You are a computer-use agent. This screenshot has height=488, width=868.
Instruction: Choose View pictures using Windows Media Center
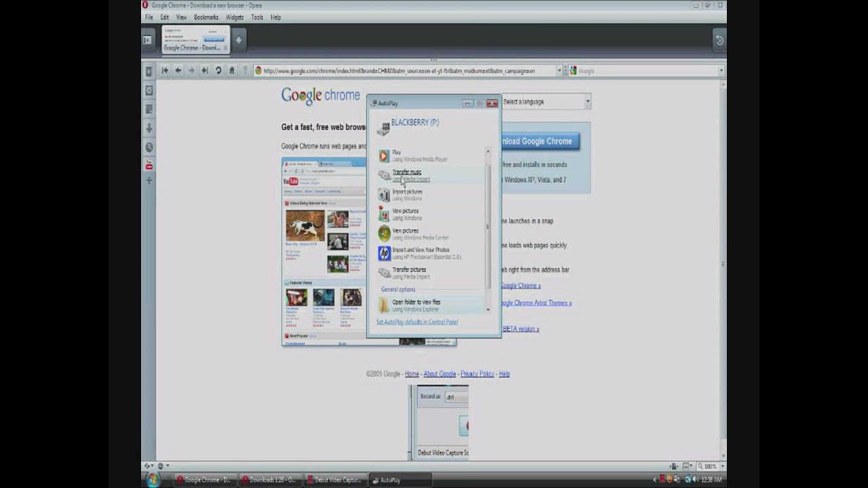[431, 234]
